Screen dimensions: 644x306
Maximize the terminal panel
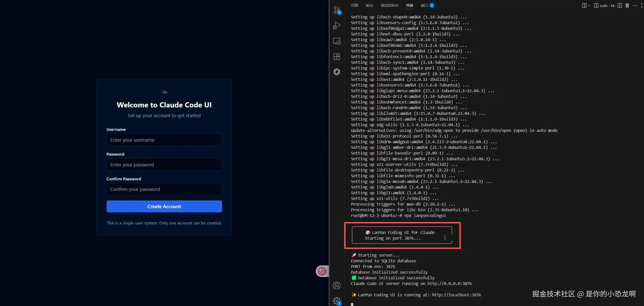point(642,5)
